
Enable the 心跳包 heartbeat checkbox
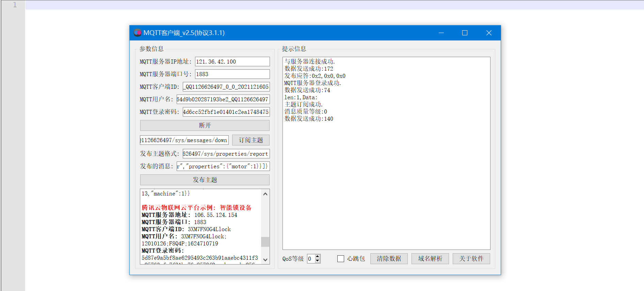(x=341, y=259)
